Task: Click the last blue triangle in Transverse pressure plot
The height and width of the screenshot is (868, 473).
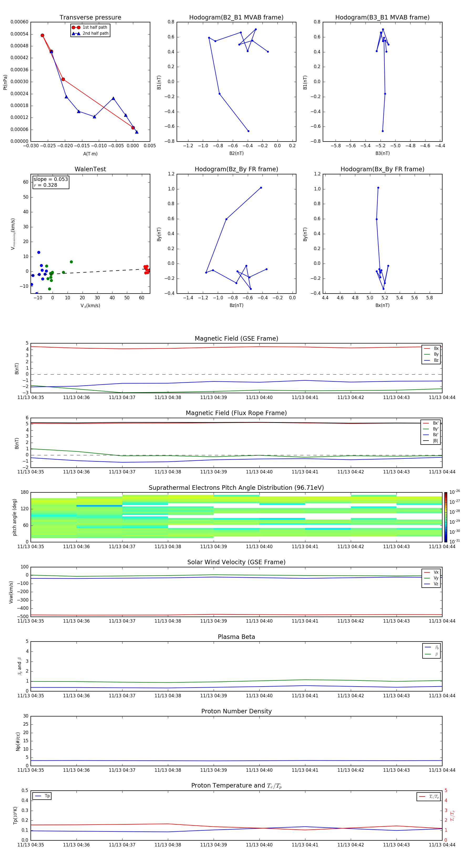Action: (x=137, y=132)
